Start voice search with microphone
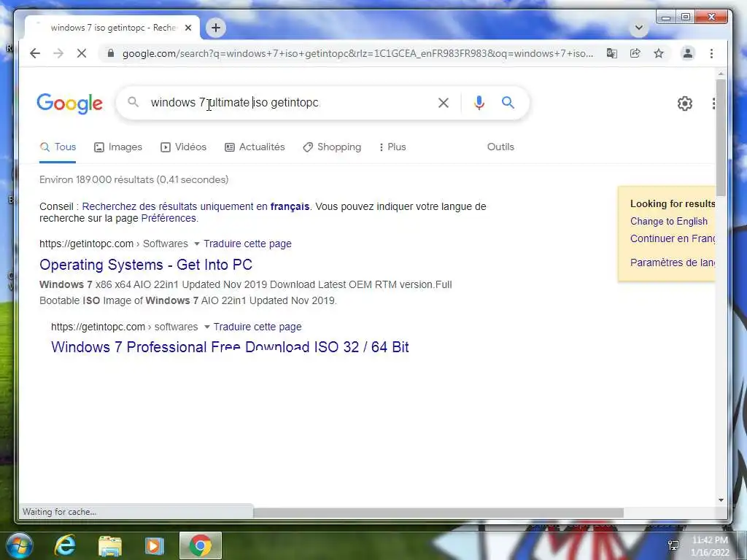This screenshot has width=747, height=560. pos(479,102)
